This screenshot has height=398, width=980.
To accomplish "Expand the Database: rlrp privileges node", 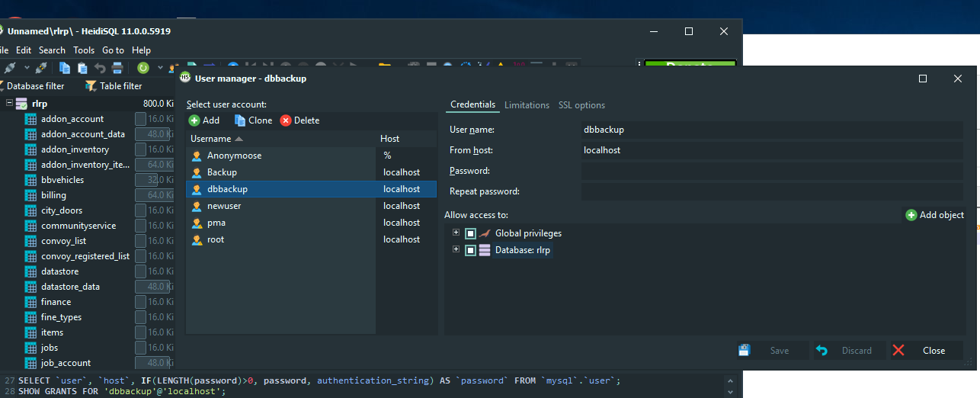I will [456, 249].
